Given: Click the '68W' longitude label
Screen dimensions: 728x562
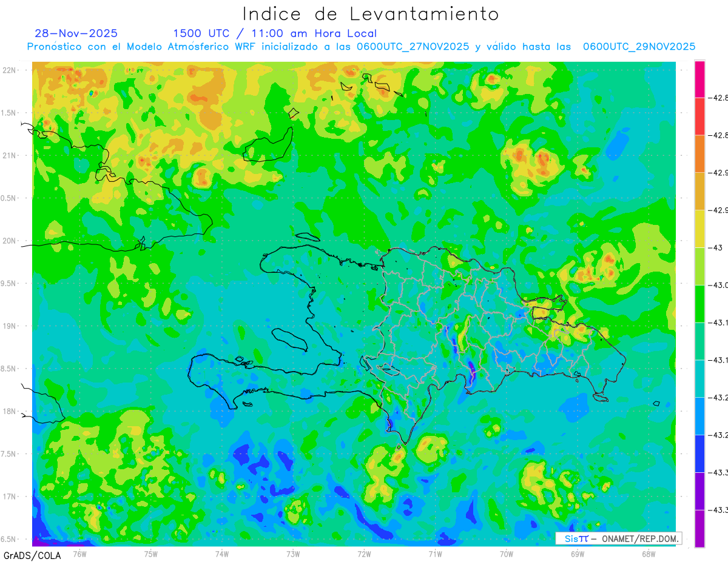Looking at the screenshot, I should coord(649,554).
